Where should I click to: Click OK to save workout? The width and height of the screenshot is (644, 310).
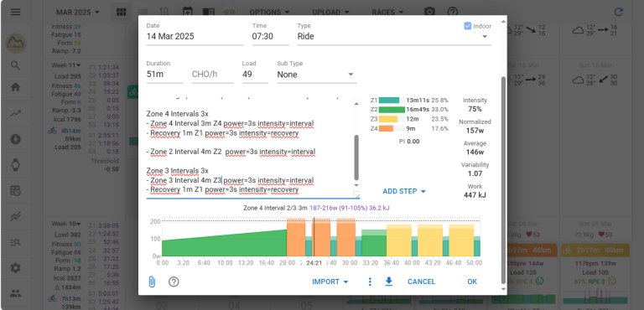pos(472,282)
